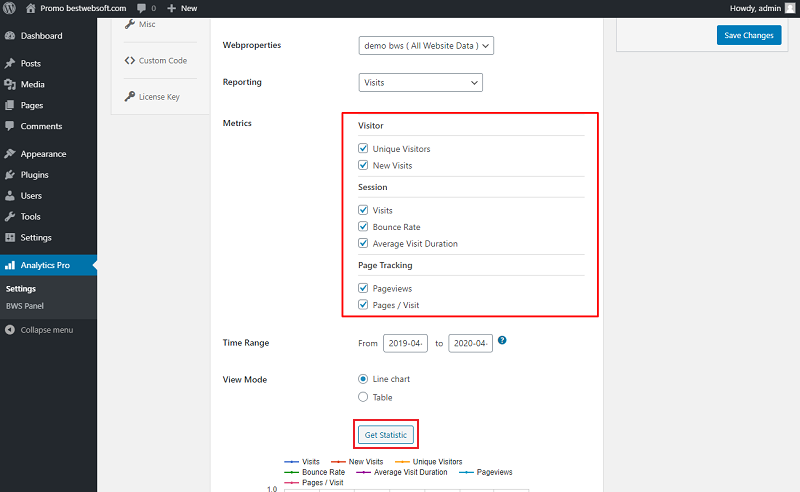Click the Appearance brush icon
The width and height of the screenshot is (800, 492).
[x=10, y=154]
